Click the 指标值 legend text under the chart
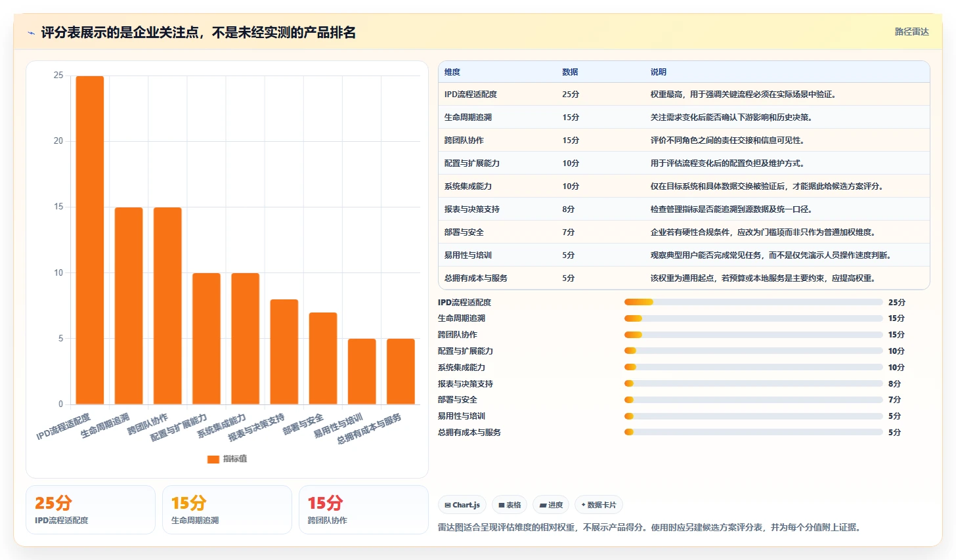This screenshot has width=956, height=560. (235, 459)
